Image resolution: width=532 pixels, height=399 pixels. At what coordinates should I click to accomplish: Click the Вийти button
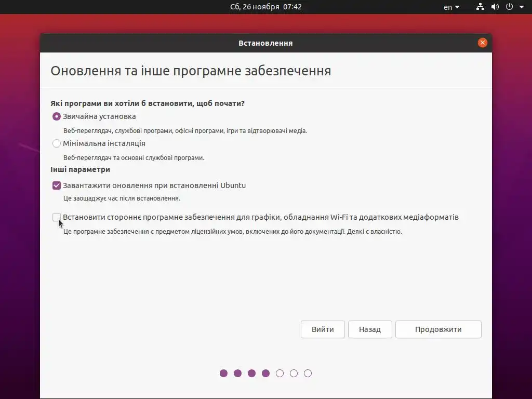coord(323,329)
